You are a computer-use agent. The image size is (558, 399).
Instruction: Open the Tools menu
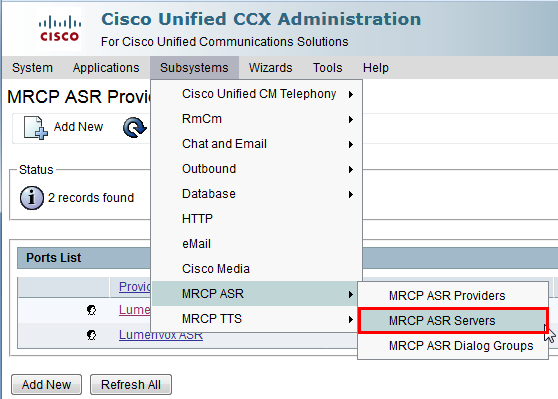327,68
